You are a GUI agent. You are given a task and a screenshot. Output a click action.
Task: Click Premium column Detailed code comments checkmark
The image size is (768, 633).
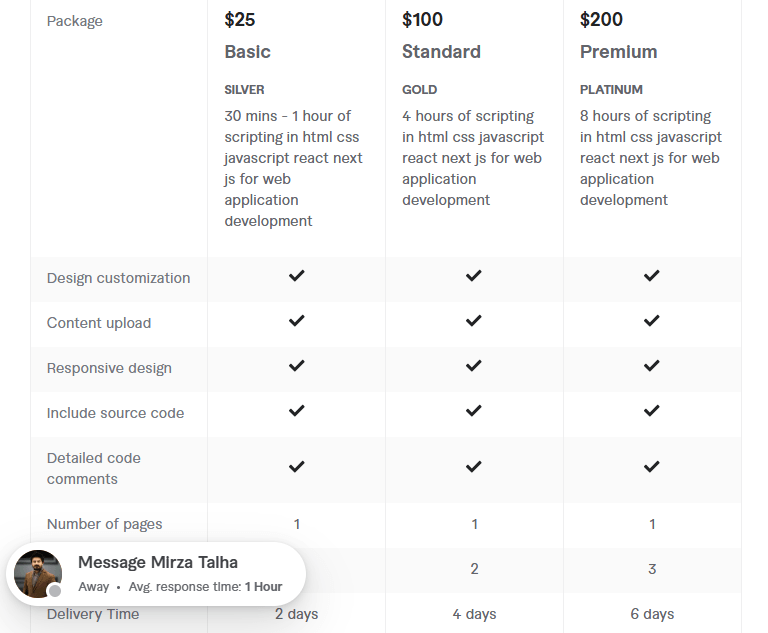(652, 466)
